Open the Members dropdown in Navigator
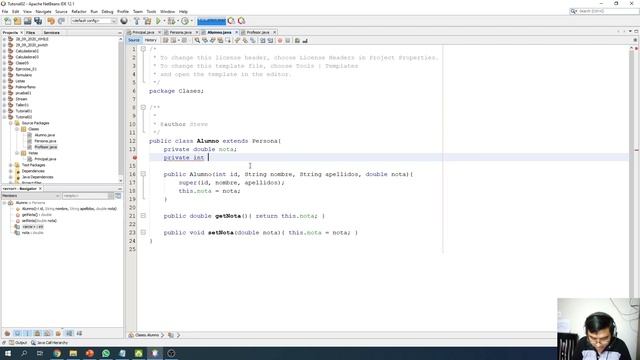The image size is (640, 360). (31, 196)
